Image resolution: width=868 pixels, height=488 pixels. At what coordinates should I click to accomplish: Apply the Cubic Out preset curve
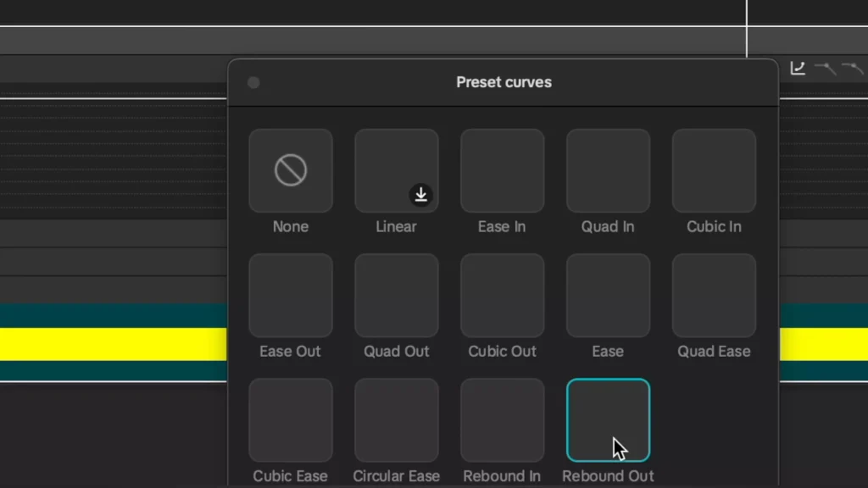(x=502, y=295)
